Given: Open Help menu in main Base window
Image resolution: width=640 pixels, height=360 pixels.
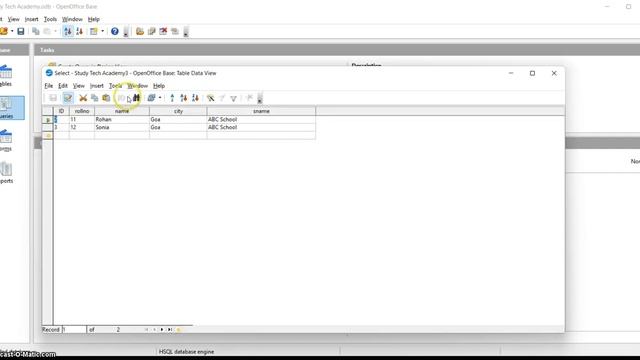Looking at the screenshot, I should 93,19.
